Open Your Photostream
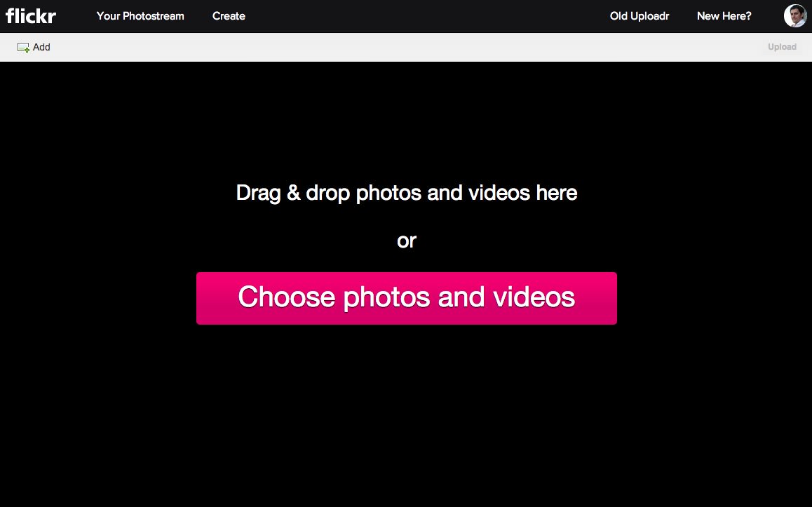 tap(140, 16)
